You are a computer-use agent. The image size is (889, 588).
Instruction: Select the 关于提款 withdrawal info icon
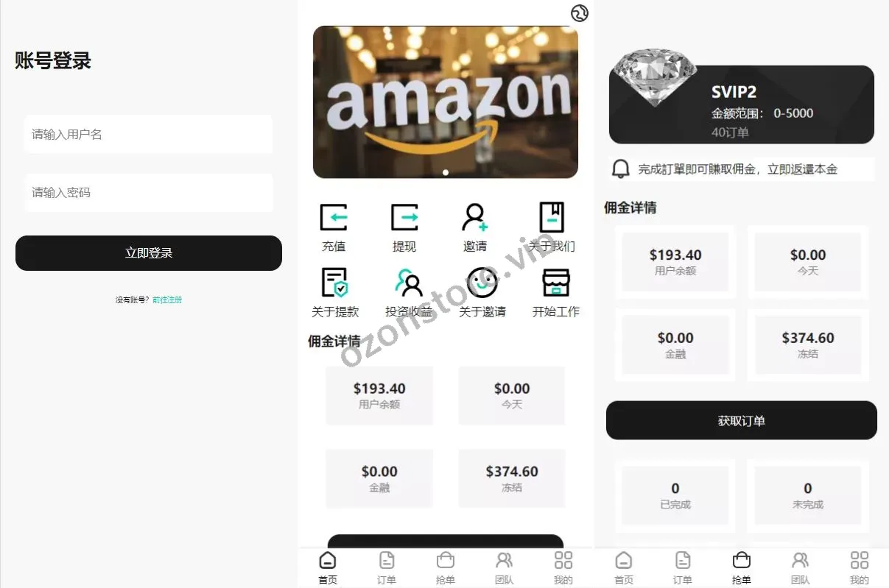point(334,283)
